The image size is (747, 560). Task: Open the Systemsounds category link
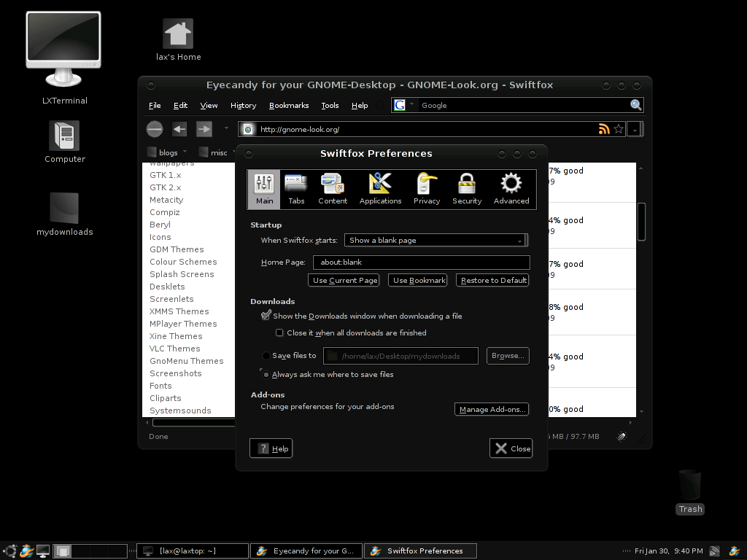[180, 411]
